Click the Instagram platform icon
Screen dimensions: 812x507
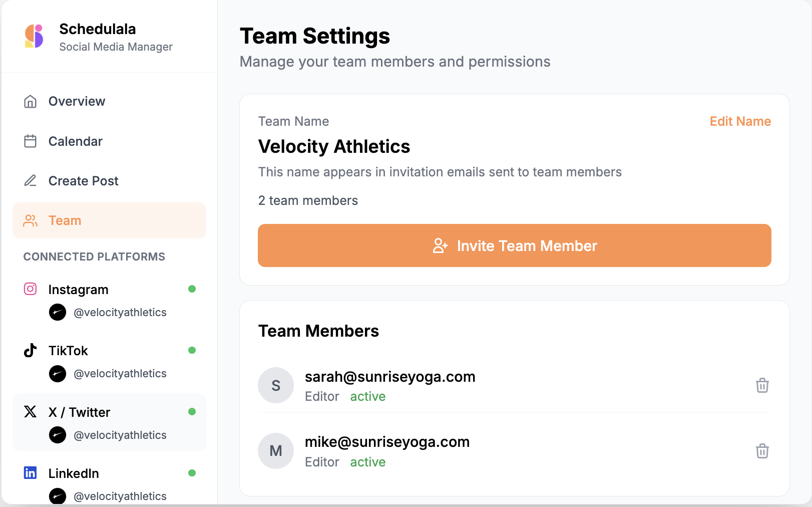coord(30,289)
